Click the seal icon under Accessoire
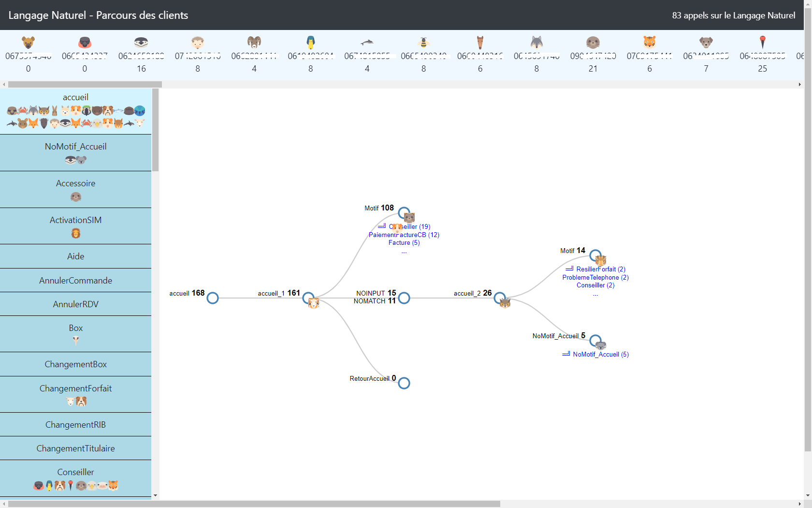 click(76, 197)
